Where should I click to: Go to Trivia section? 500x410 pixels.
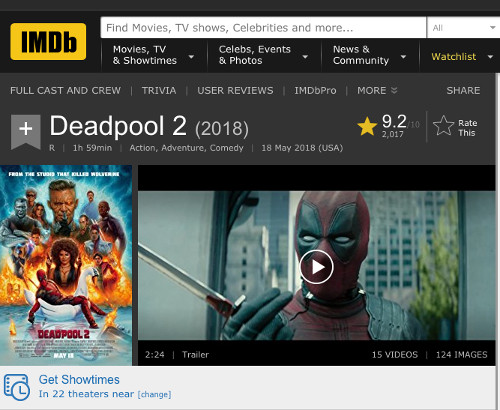point(159,90)
